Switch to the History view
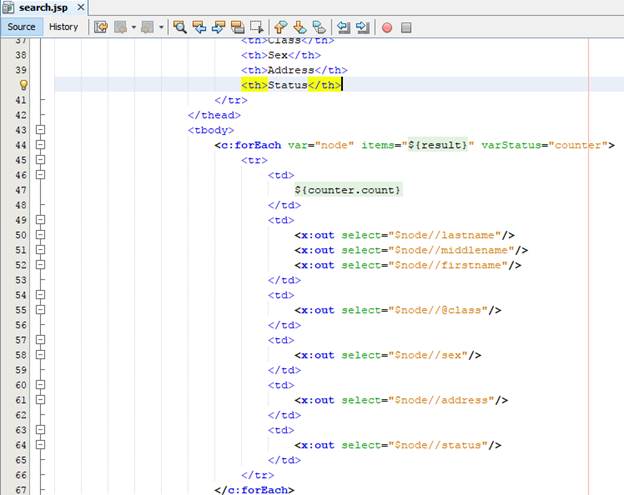This screenshot has height=495, width=624. [63, 27]
